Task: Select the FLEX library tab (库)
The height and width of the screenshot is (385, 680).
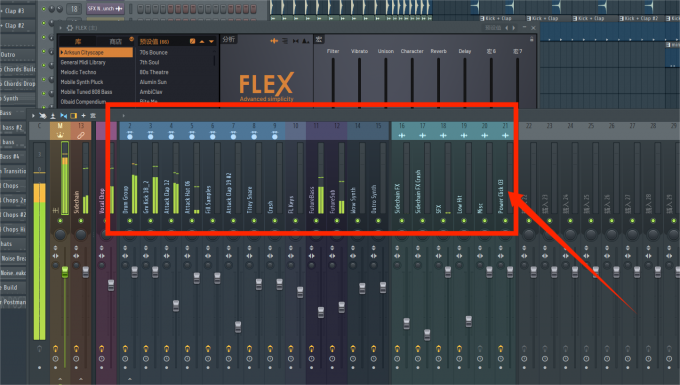Action: pos(78,42)
